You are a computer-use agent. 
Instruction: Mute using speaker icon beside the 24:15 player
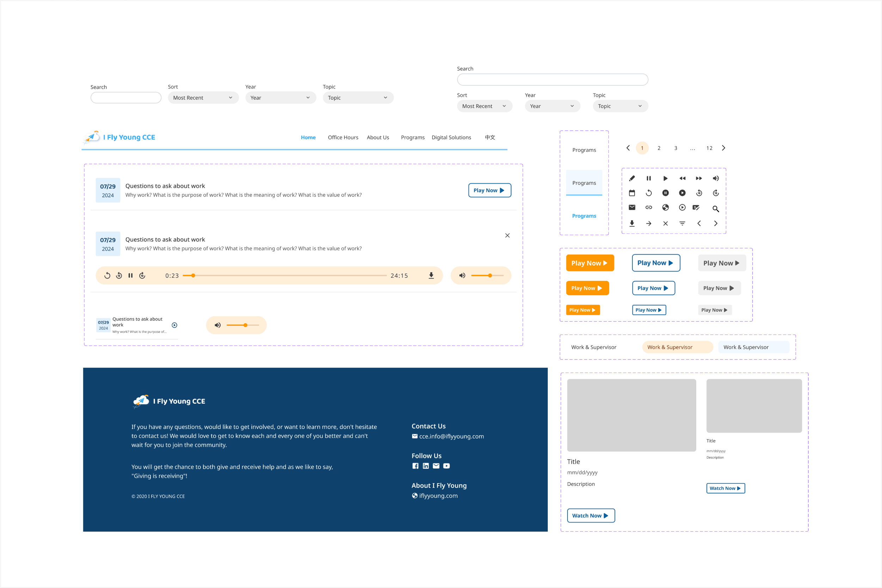tap(463, 276)
